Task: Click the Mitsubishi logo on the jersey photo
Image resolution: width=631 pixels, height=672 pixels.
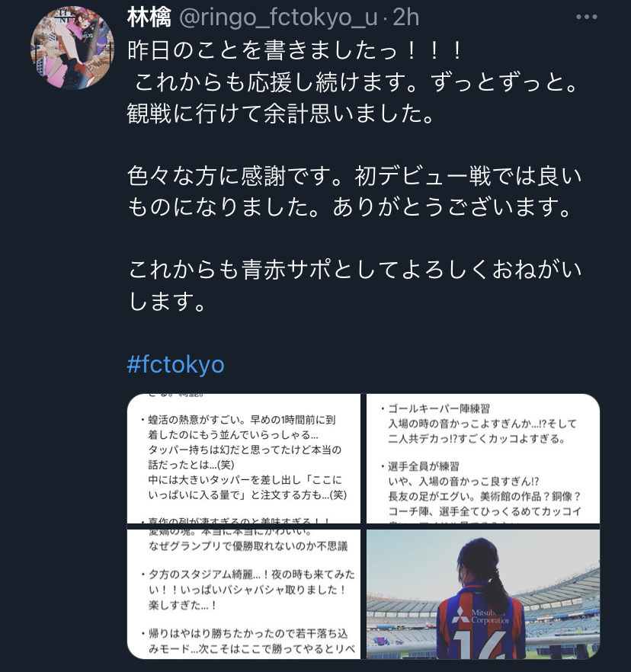Action: click(x=461, y=615)
